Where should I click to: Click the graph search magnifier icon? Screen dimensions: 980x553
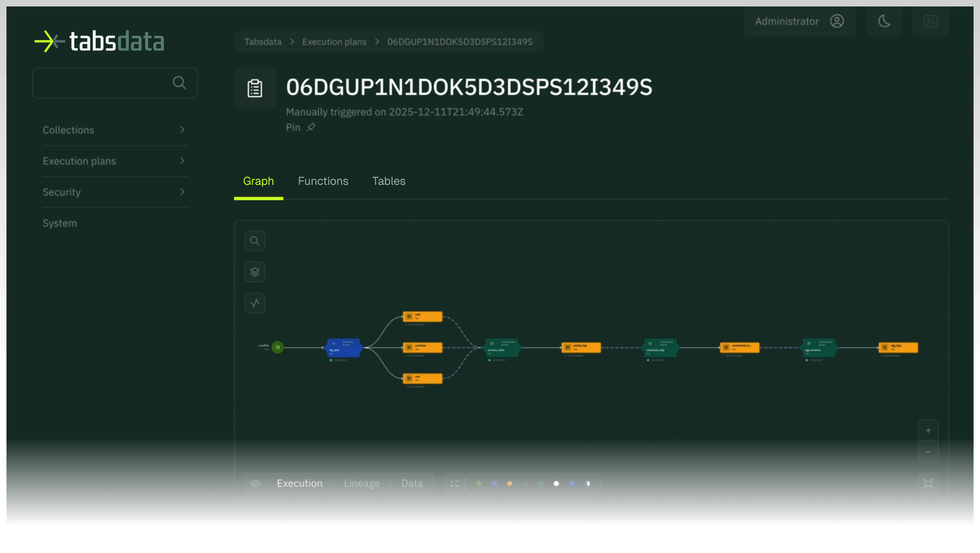point(255,241)
